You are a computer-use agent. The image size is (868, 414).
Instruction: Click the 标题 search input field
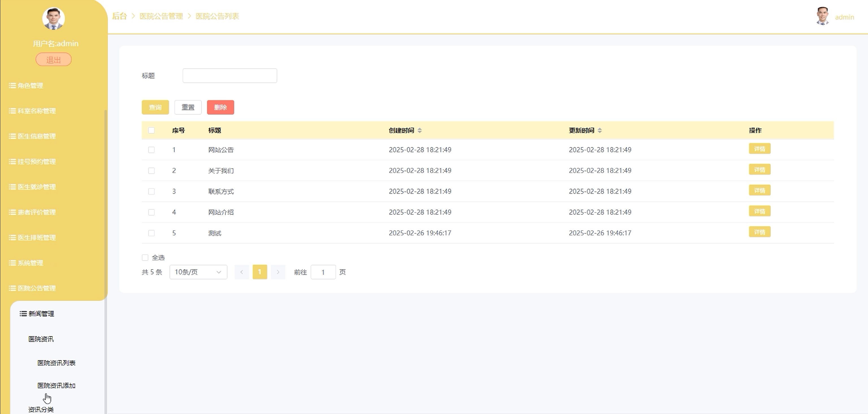[x=230, y=75]
